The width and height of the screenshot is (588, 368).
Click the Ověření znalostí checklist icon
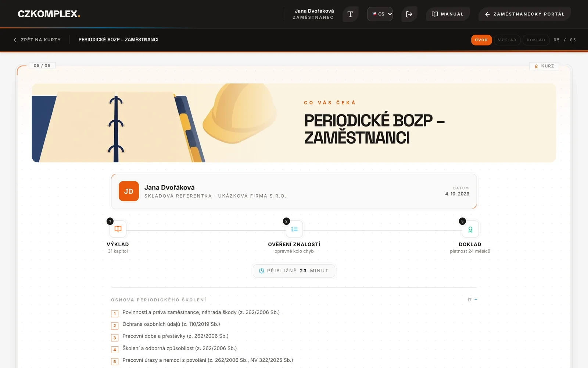[x=294, y=229]
